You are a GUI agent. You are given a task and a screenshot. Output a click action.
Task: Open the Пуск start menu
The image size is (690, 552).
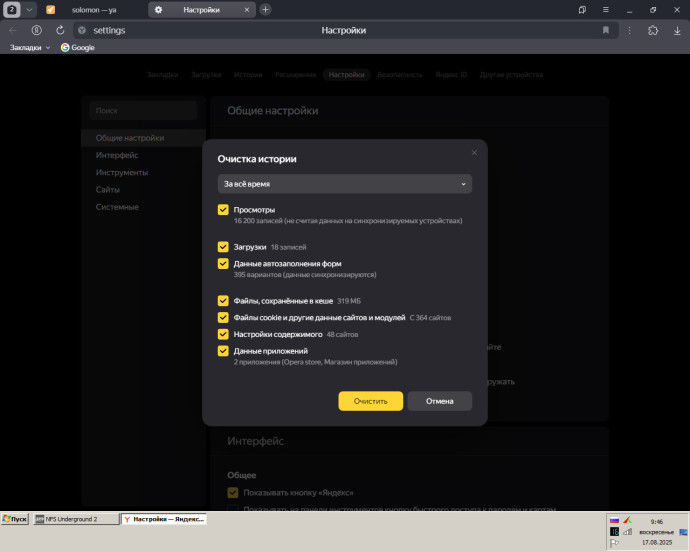(15, 519)
